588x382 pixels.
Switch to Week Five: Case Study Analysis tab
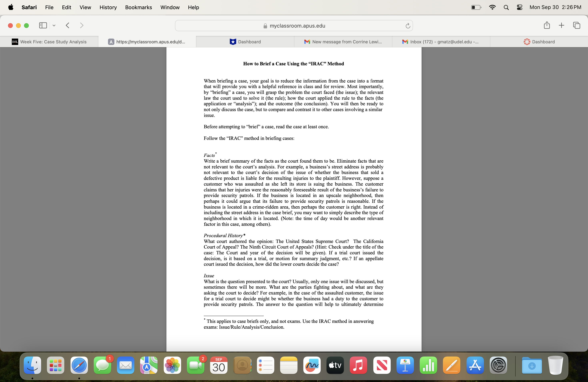(x=53, y=42)
